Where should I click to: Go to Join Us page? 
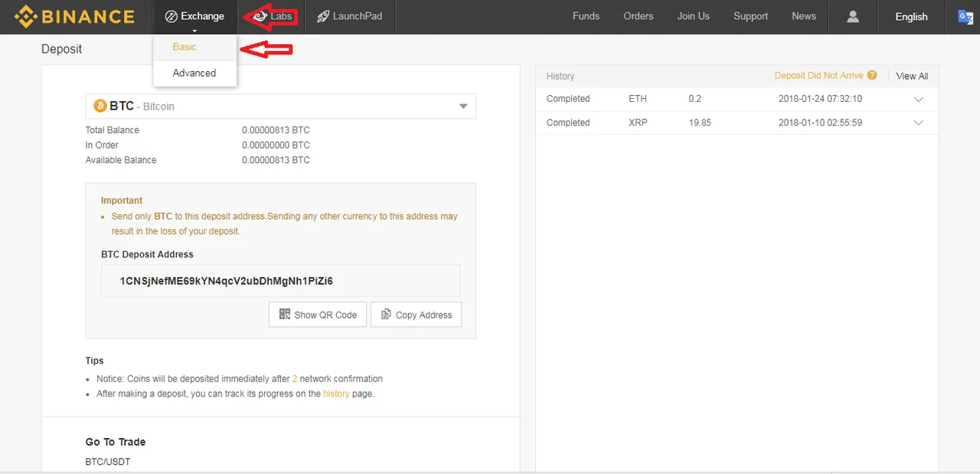tap(693, 16)
